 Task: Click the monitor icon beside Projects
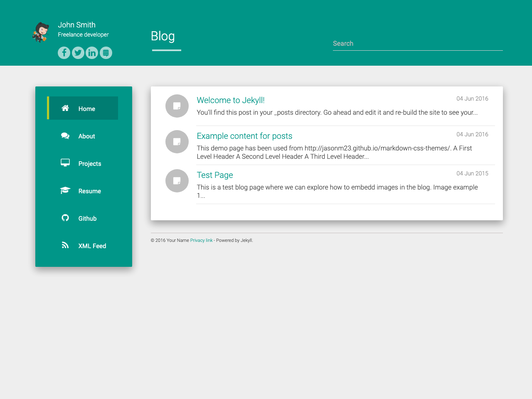pyautogui.click(x=65, y=163)
